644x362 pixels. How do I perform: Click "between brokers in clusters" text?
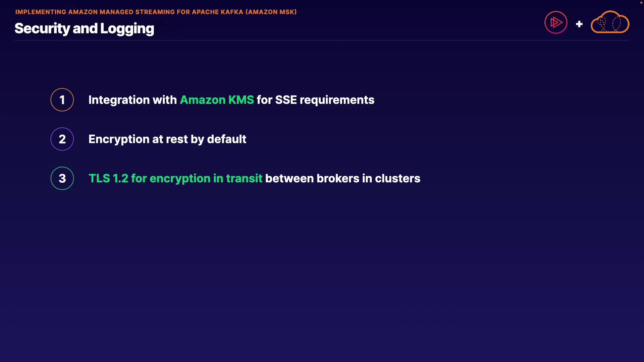(342, 178)
